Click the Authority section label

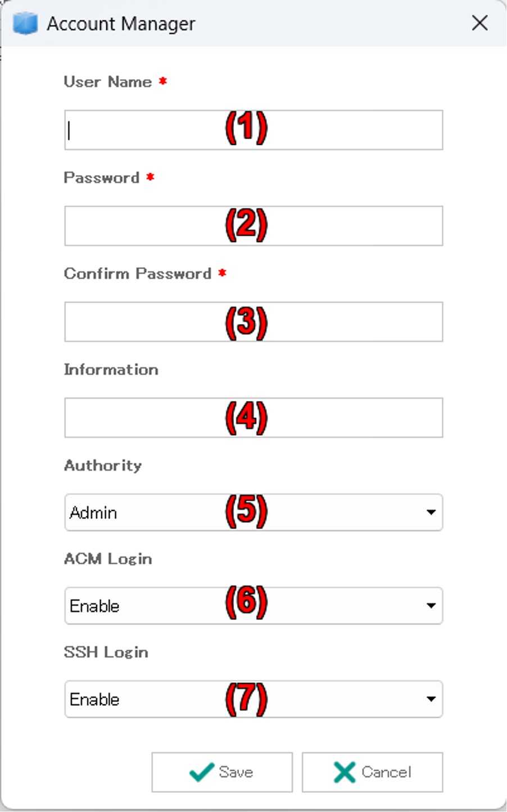(102, 464)
